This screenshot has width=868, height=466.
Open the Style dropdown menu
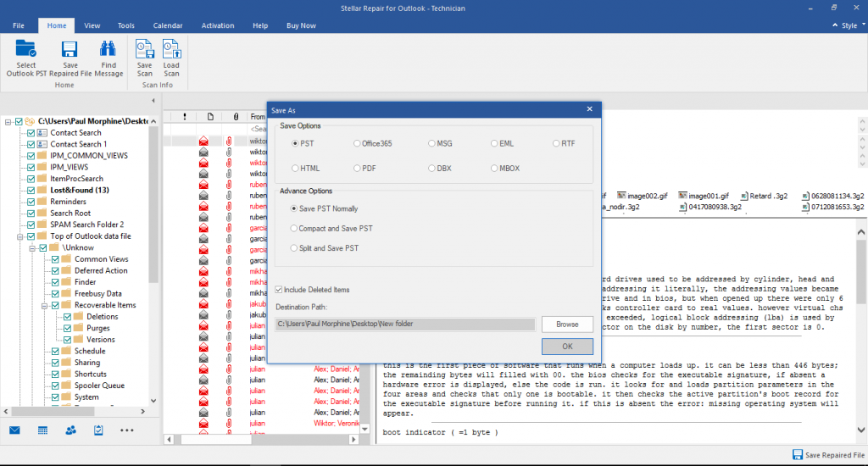coord(849,26)
